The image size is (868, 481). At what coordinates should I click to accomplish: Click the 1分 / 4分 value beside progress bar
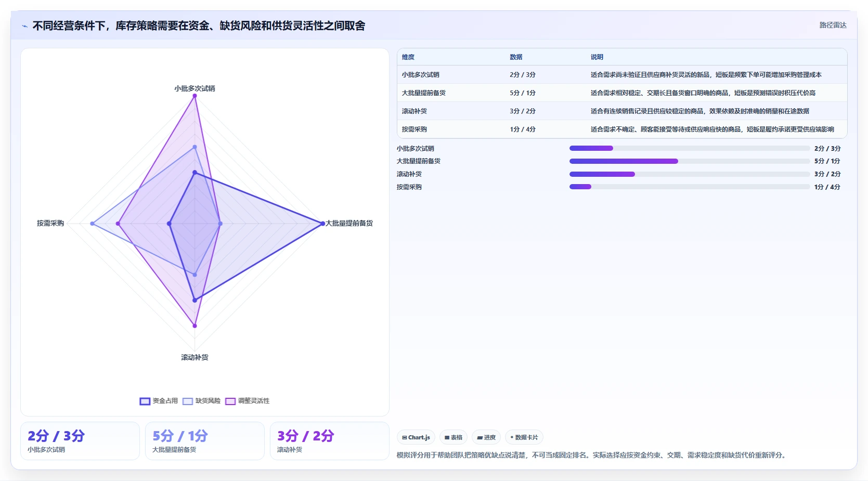tap(827, 187)
